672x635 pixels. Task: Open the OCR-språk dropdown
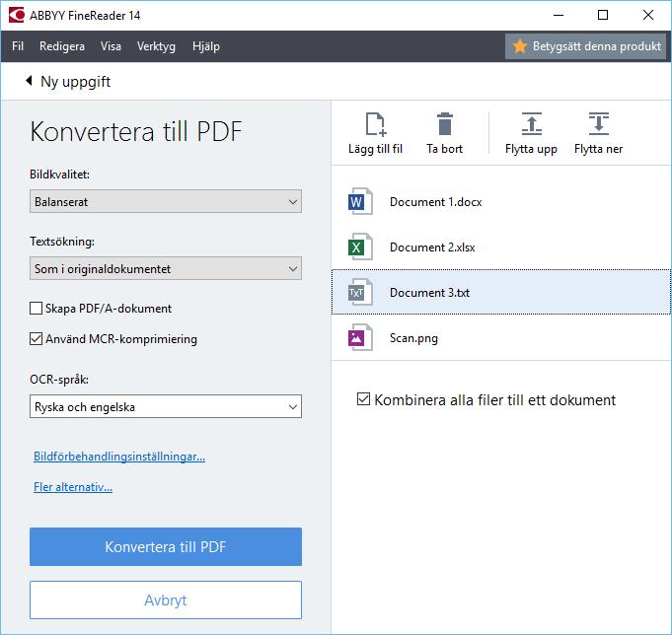166,406
